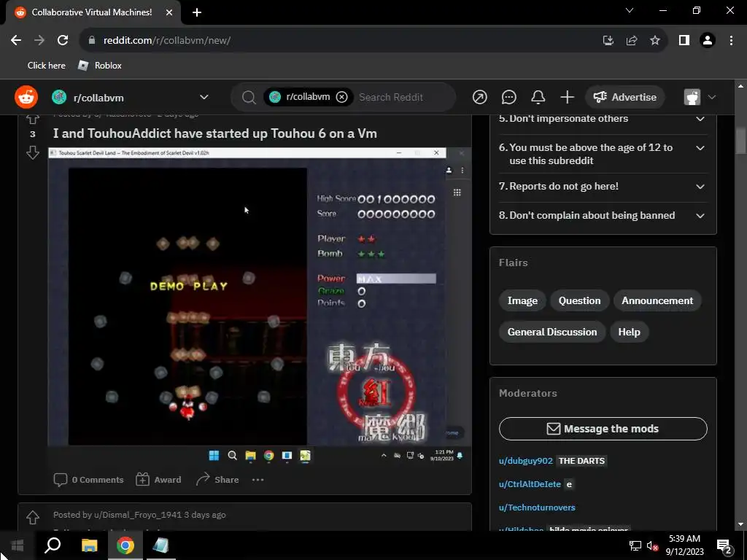Reload the Reddit page

(x=63, y=40)
